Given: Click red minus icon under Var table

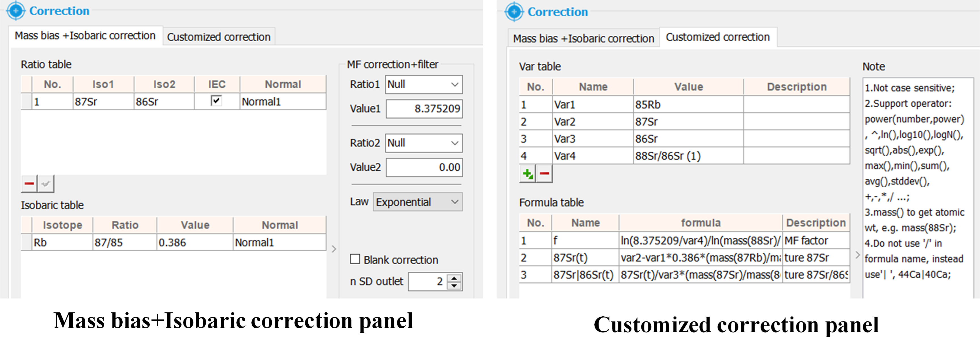Looking at the screenshot, I should click(x=545, y=174).
